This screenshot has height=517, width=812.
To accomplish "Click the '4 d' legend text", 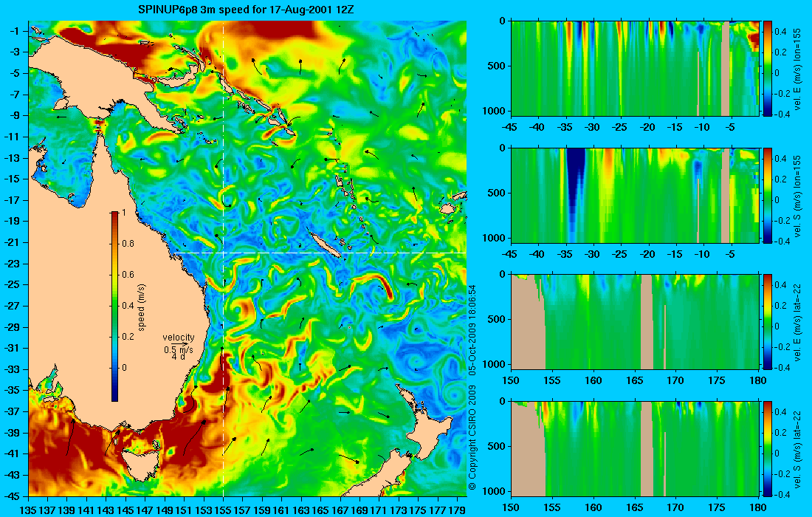I will pos(178,357).
